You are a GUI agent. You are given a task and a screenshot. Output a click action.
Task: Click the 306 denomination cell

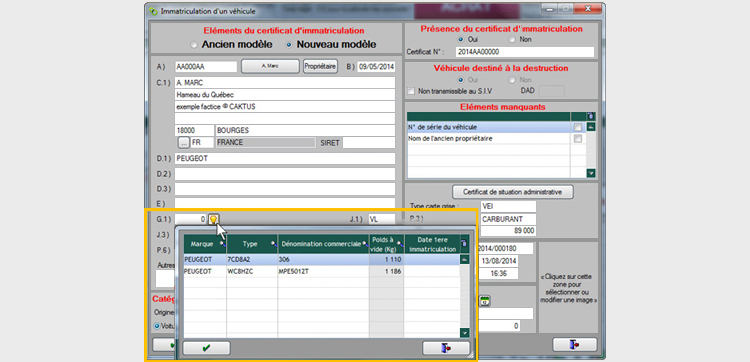click(x=323, y=260)
